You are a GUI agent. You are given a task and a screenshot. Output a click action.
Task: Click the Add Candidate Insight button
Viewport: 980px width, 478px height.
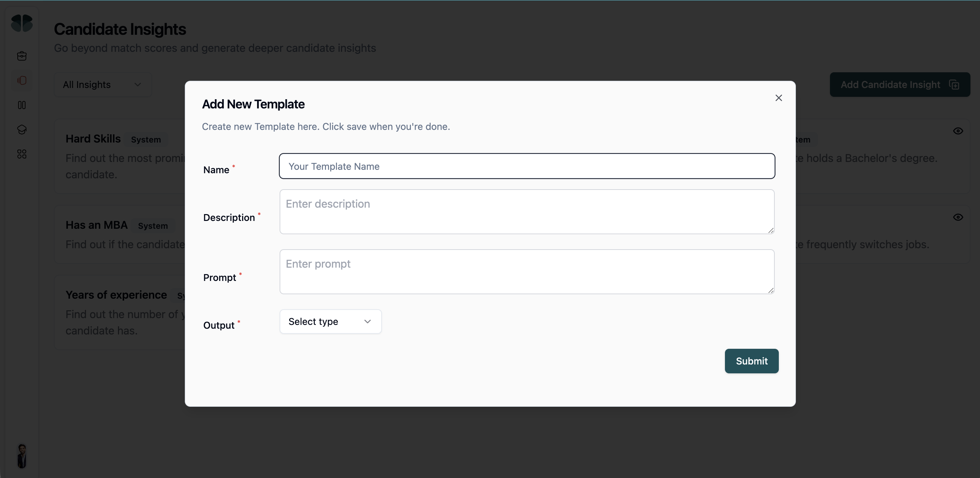click(x=900, y=85)
